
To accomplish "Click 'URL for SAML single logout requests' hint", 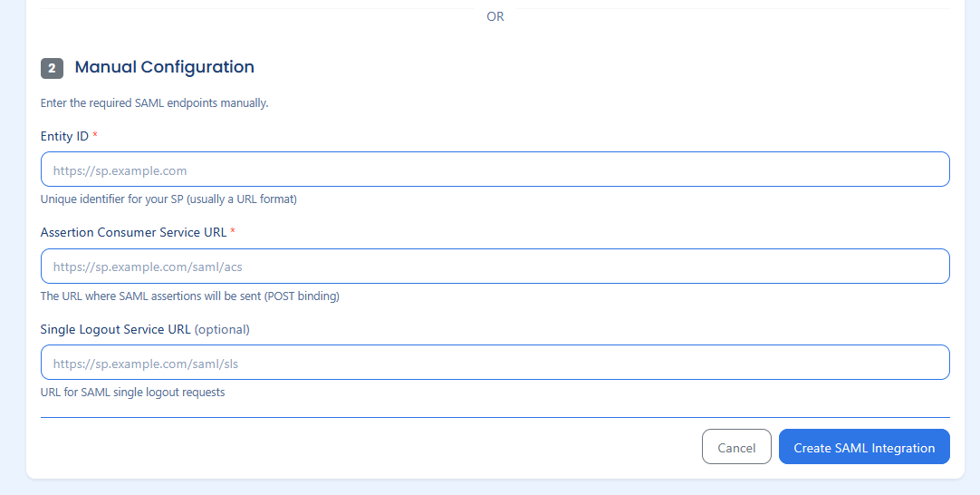I will pos(132,393).
